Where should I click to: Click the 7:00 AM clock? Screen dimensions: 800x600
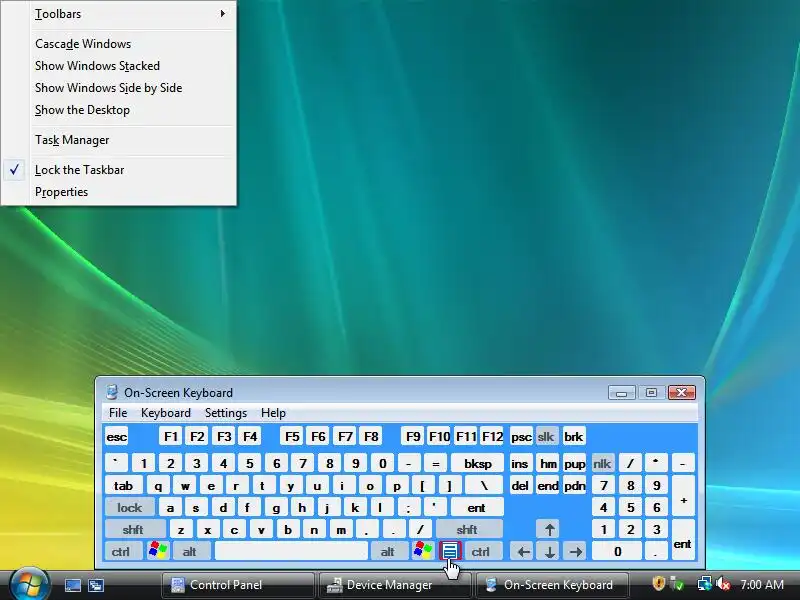(762, 584)
